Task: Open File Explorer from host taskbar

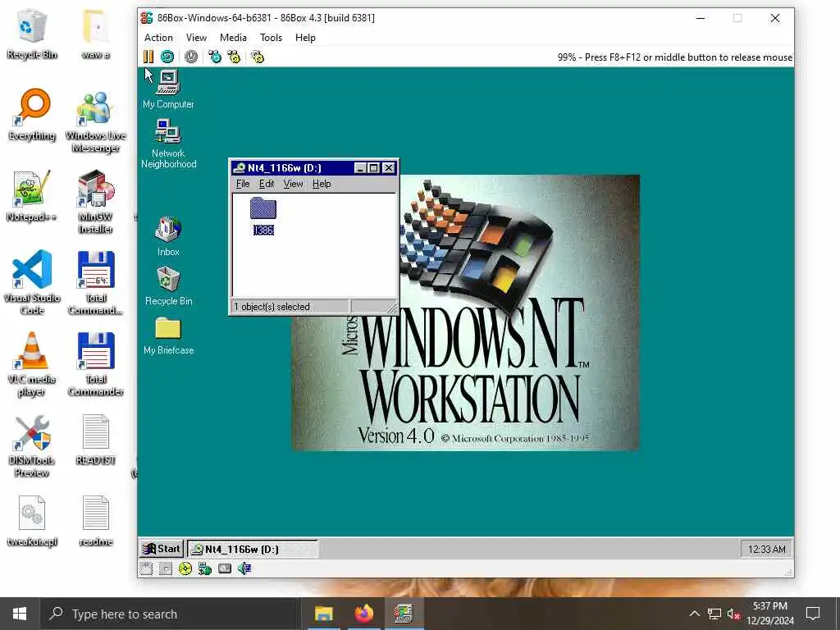Action: 323,614
